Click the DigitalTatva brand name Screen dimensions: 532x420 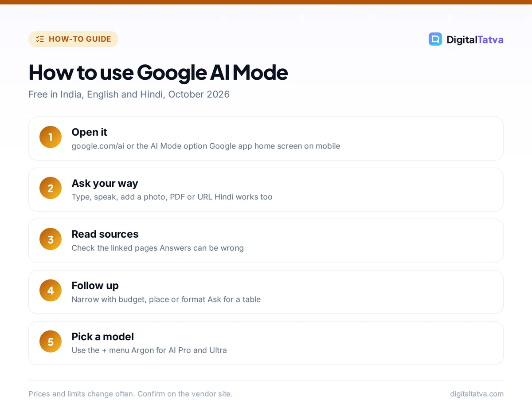475,39
